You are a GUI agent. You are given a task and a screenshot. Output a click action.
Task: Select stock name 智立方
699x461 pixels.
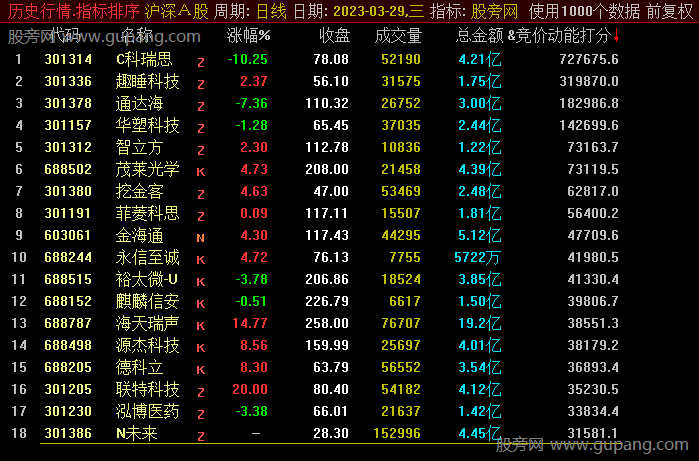[x=140, y=147]
